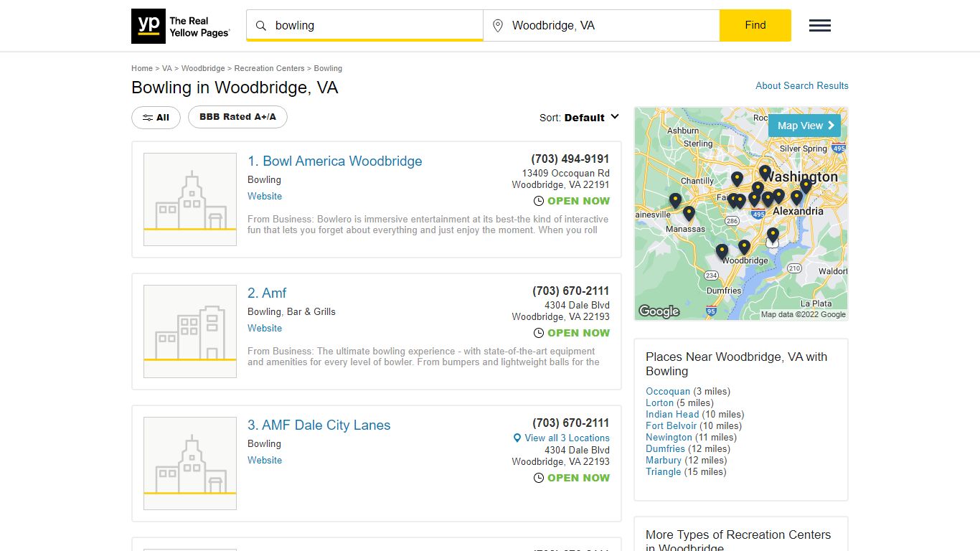Expand the Sort: Default dropdown

[x=579, y=118]
